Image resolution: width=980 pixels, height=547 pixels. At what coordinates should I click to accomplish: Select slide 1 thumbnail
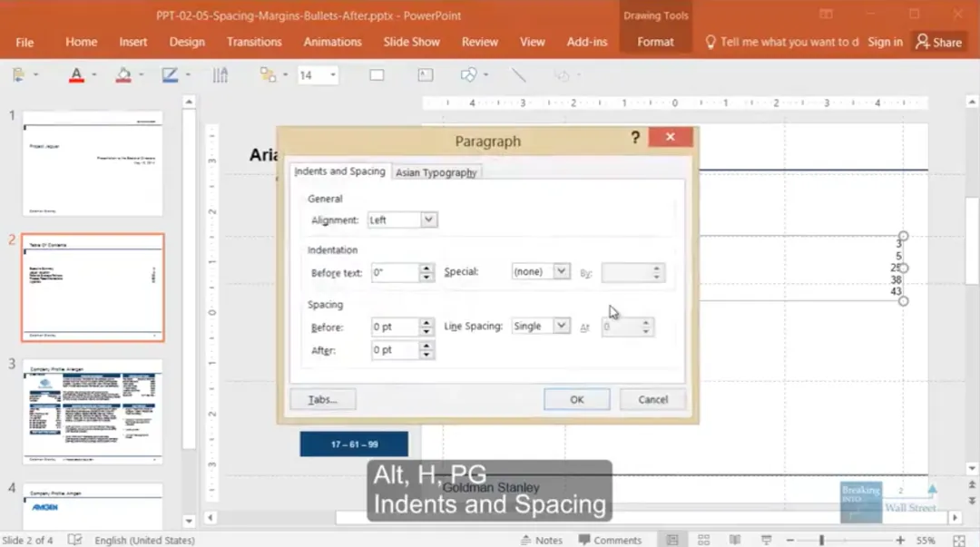(x=93, y=164)
